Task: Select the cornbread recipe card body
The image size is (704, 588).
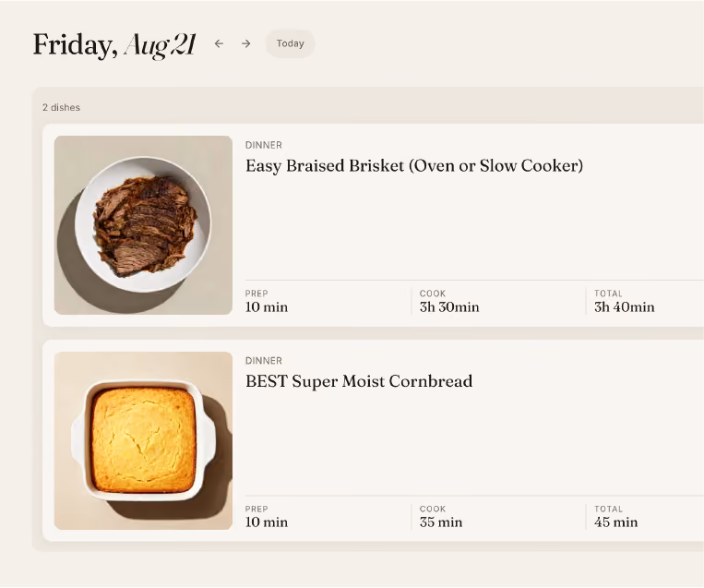Action: (373, 440)
